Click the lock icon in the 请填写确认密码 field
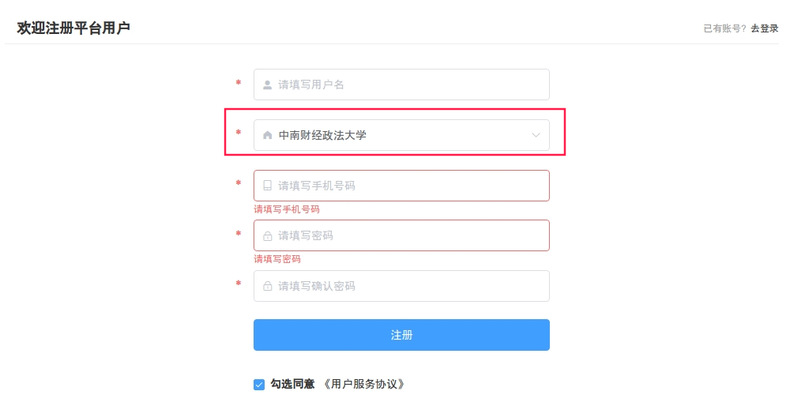 [267, 286]
